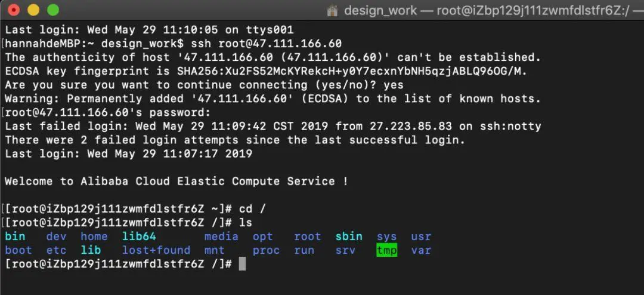Image resolution: width=644 pixels, height=295 pixels.
Task: Minimize the terminal using yellow button
Action: point(33,10)
